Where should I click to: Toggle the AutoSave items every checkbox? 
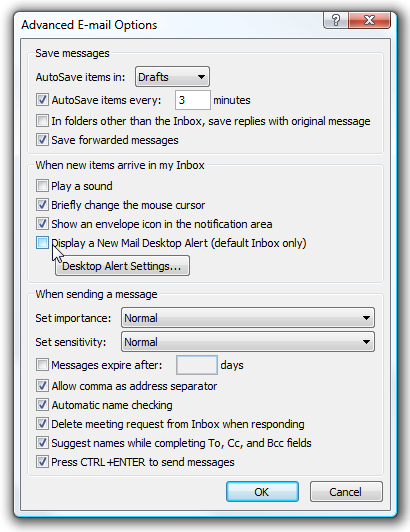tap(42, 100)
